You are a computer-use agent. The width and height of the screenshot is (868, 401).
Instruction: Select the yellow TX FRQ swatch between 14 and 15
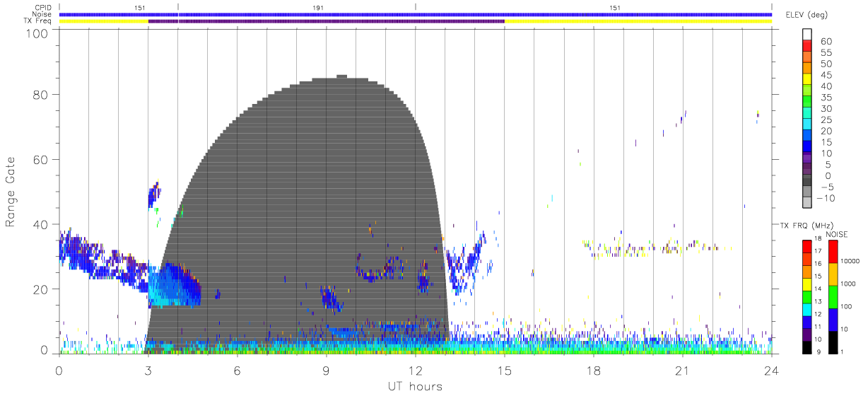click(807, 284)
